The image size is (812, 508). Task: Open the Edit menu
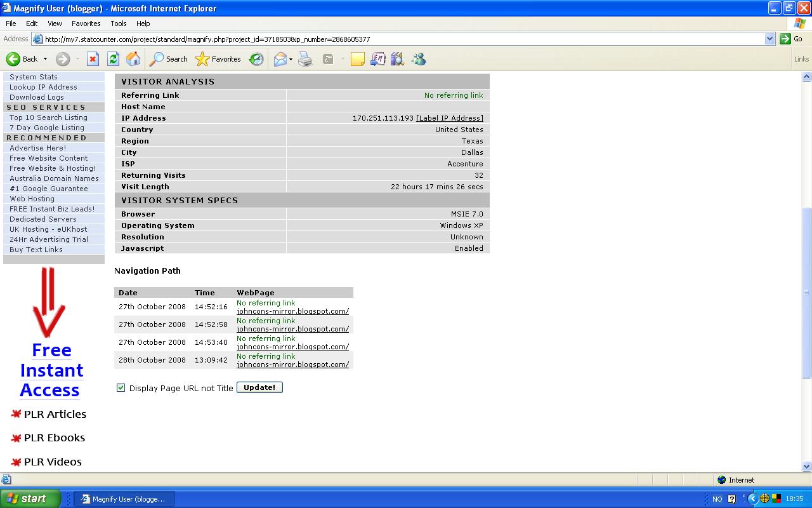32,23
